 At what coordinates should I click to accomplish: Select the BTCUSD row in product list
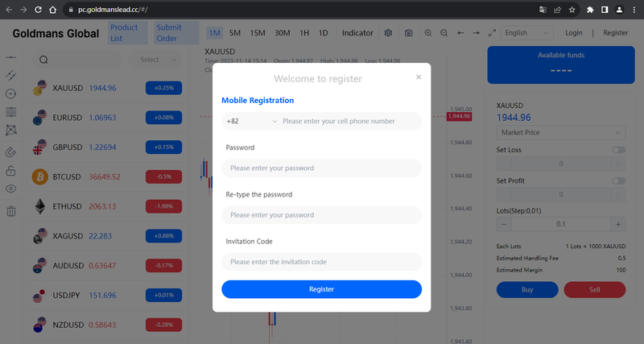(x=107, y=176)
